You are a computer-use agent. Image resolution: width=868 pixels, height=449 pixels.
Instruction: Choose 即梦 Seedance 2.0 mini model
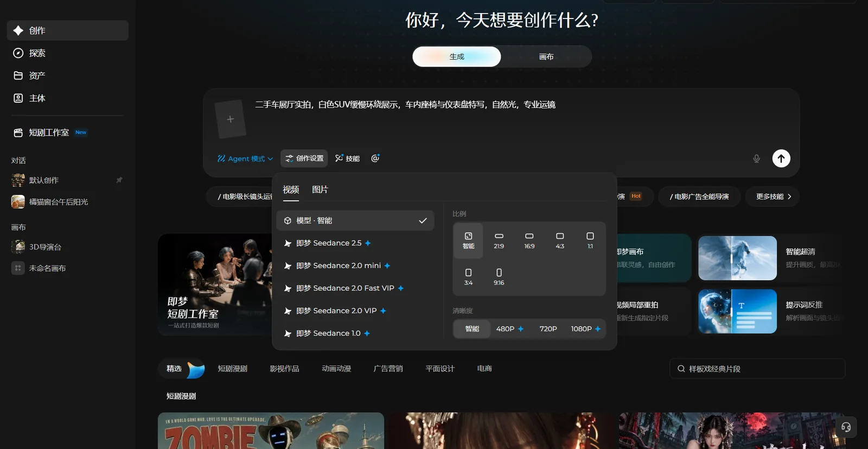355,265
